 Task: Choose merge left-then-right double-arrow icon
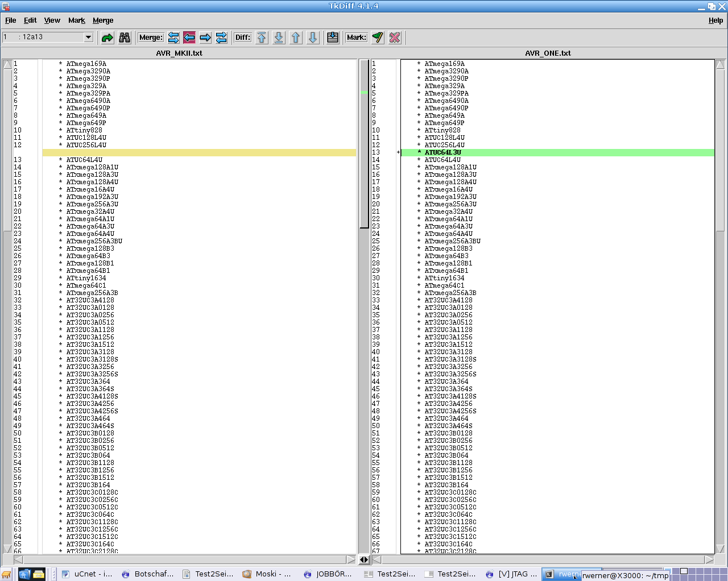(173, 38)
